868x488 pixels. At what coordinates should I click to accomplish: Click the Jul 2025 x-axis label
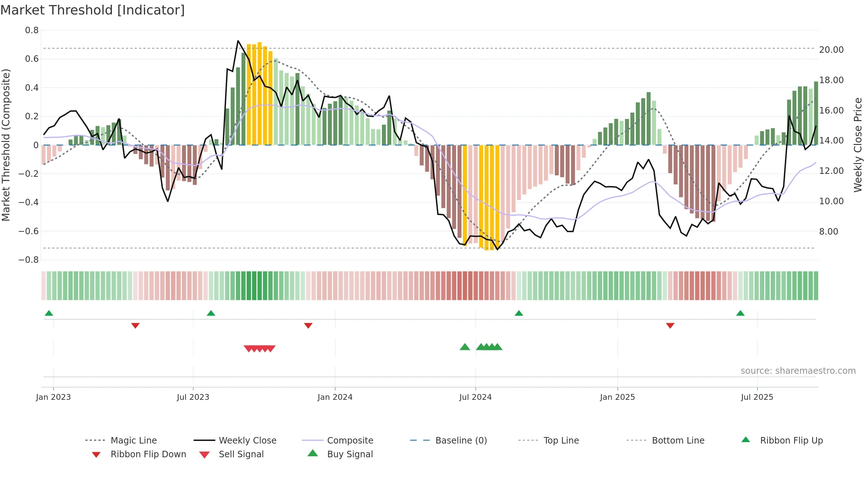click(757, 397)
